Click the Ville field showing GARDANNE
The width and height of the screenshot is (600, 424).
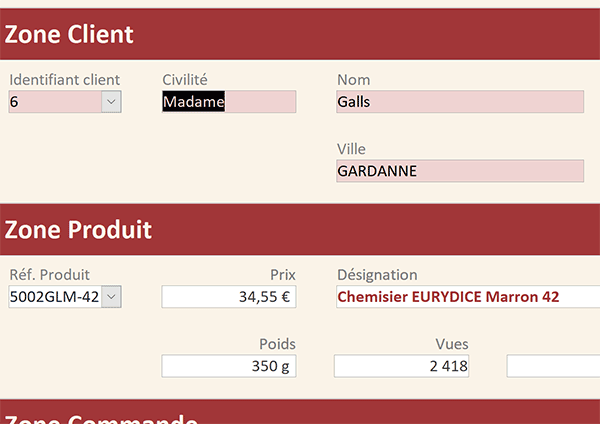pyautogui.click(x=460, y=171)
